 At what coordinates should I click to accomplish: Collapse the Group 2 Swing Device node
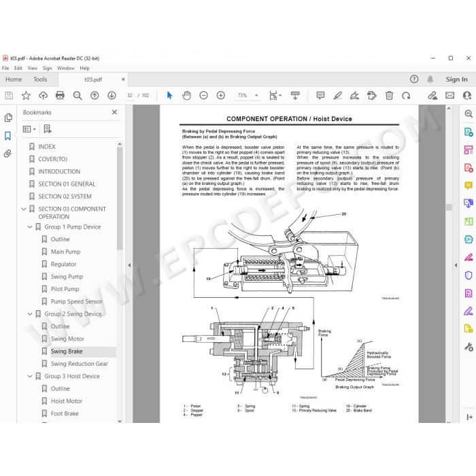[x=30, y=314]
